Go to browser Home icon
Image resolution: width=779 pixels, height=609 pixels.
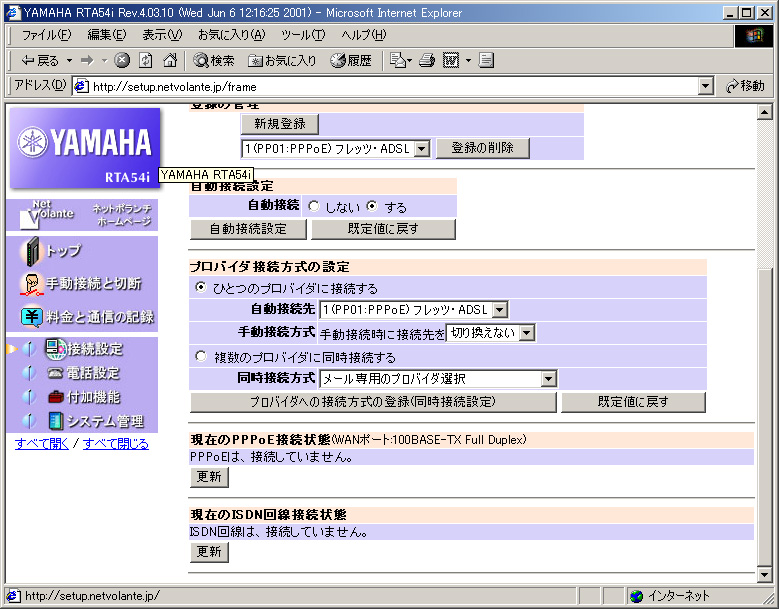170,61
